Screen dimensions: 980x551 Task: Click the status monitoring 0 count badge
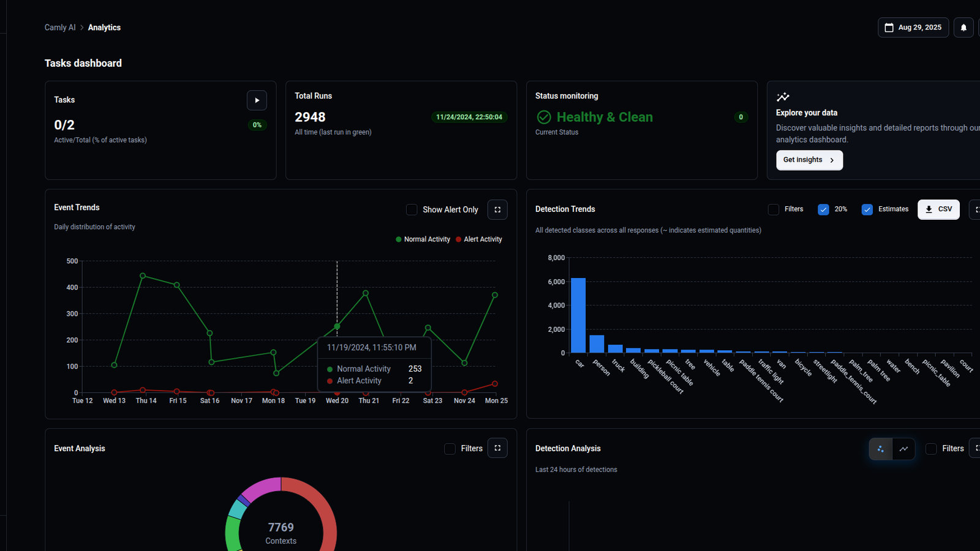(x=741, y=117)
